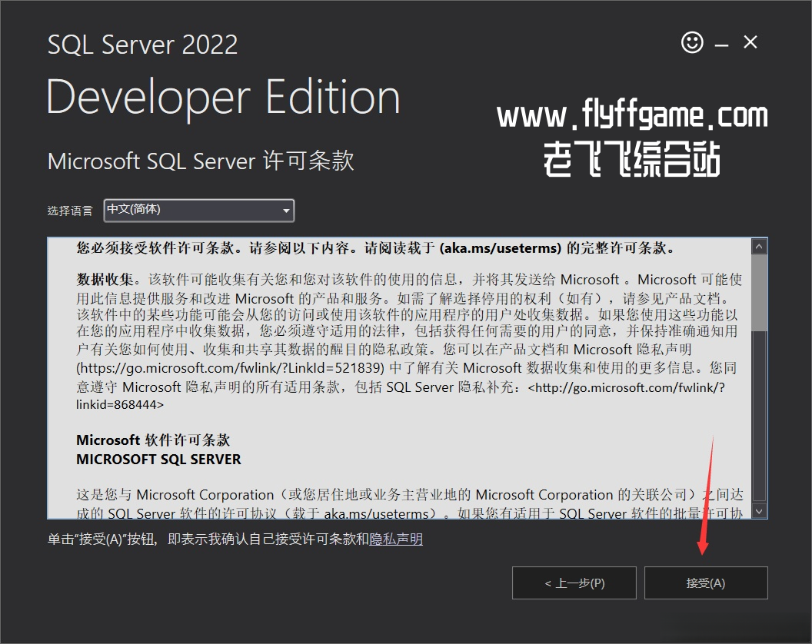Minimize the SQL Server installer window
The height and width of the screenshot is (644, 812).
pos(721,45)
